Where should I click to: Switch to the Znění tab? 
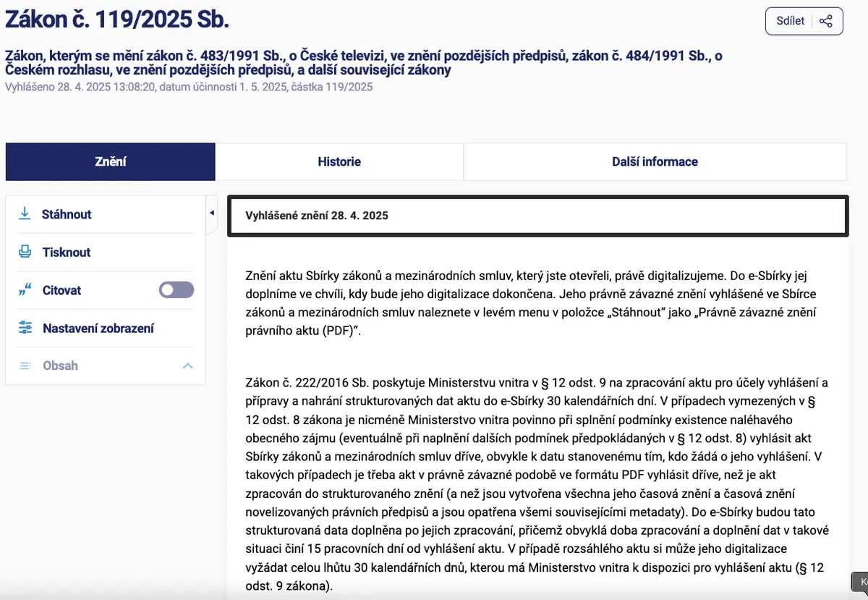pos(111,161)
